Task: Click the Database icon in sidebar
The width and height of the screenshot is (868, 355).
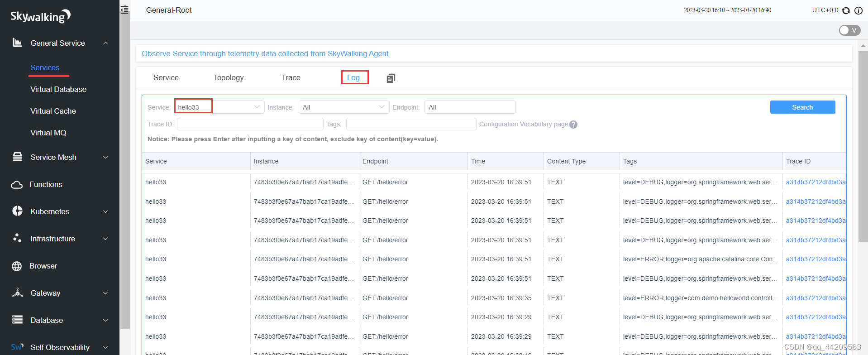Action: tap(17, 320)
